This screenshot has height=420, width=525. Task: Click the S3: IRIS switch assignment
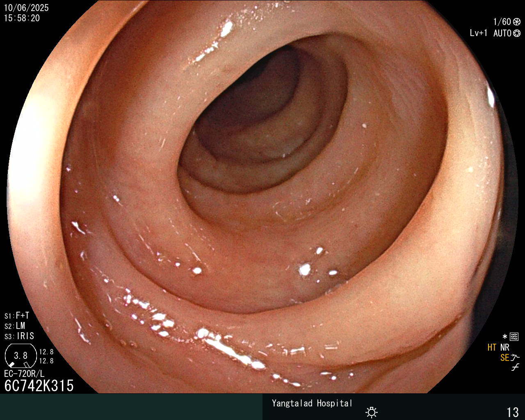coord(19,336)
